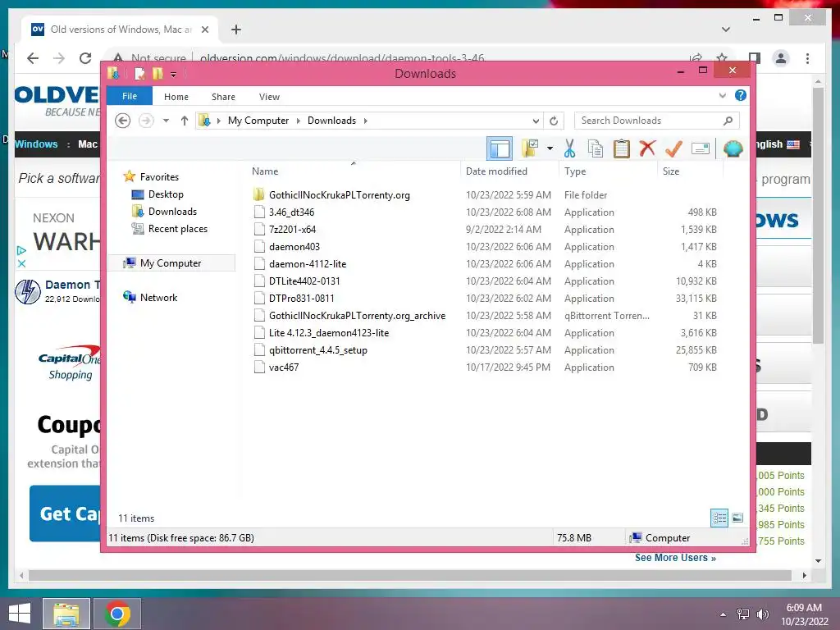Open the File tab
Viewport: 840px width, 630px height.
[x=129, y=96]
